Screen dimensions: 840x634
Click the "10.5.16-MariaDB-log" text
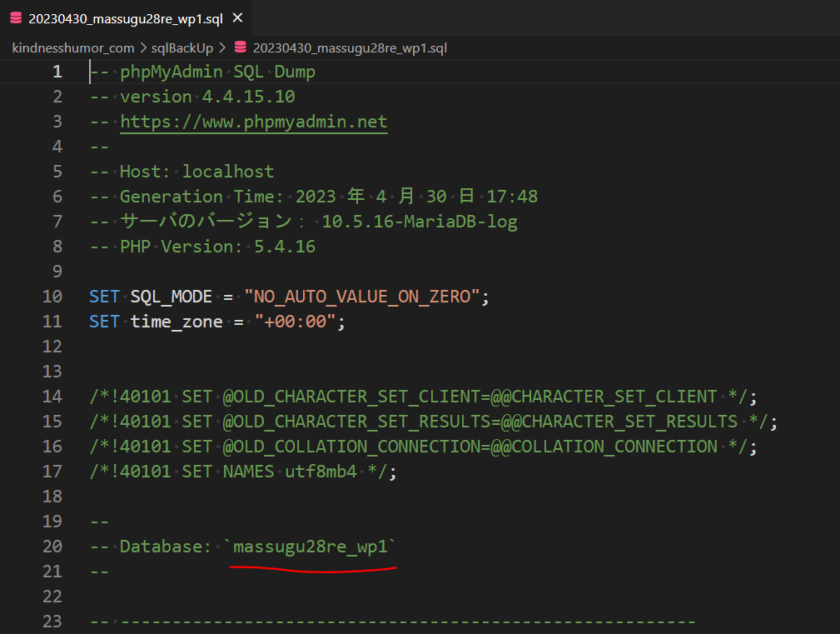coord(420,222)
